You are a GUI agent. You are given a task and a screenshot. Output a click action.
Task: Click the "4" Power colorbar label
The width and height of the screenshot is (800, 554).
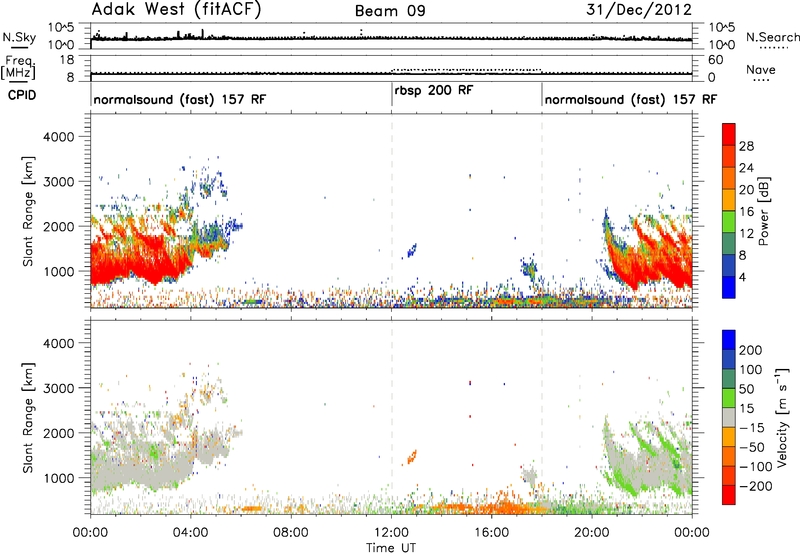[x=742, y=277]
